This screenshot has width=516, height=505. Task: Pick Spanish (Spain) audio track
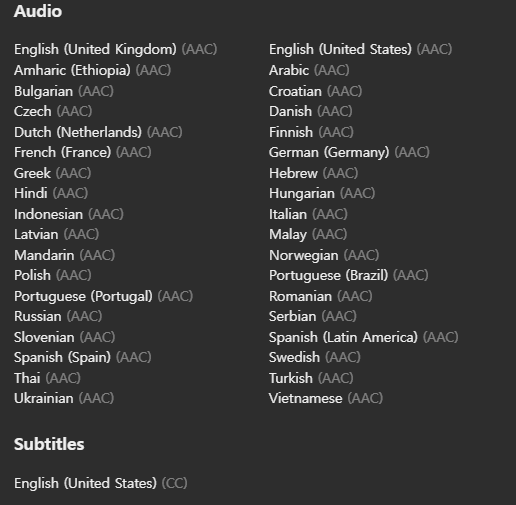click(x=83, y=358)
